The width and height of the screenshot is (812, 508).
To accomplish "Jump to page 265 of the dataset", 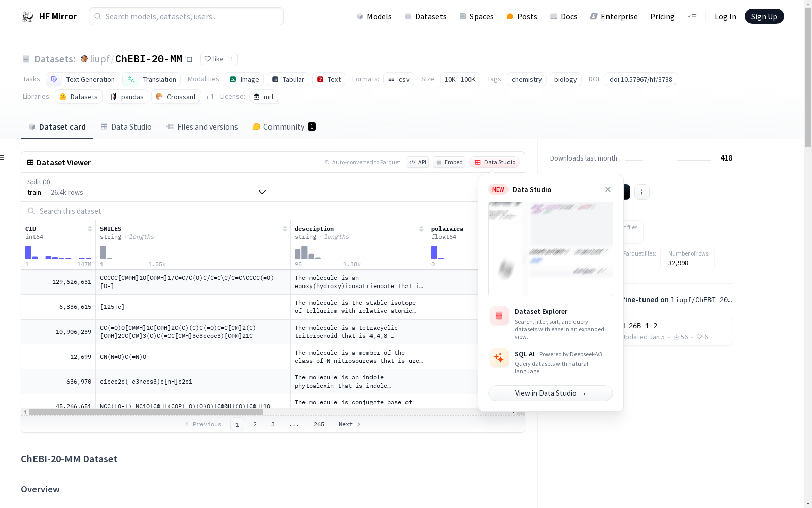I will 319,424.
